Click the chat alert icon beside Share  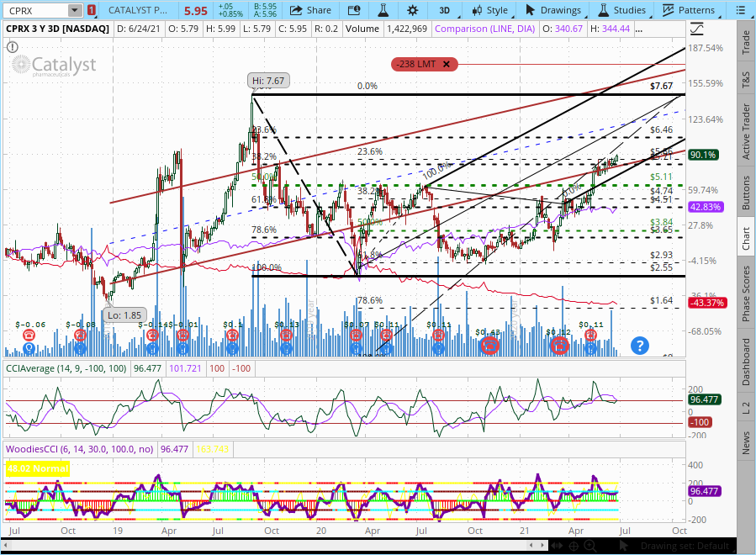tap(354, 10)
